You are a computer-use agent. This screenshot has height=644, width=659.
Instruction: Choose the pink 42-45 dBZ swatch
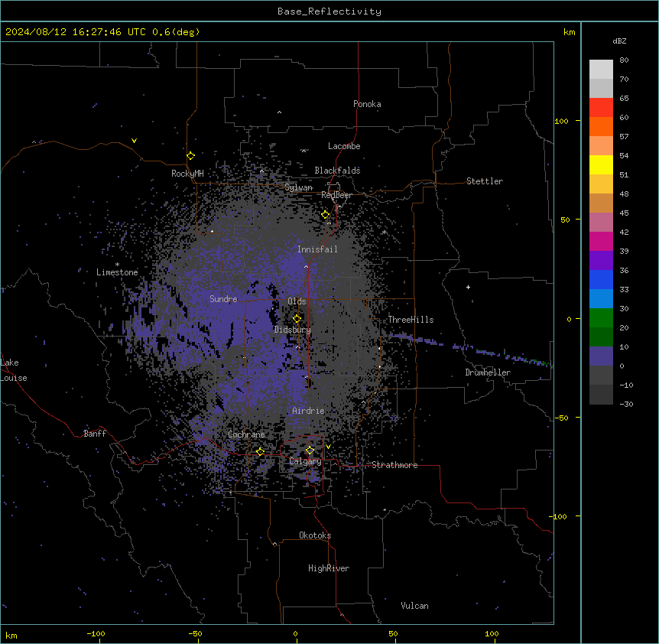601,223
